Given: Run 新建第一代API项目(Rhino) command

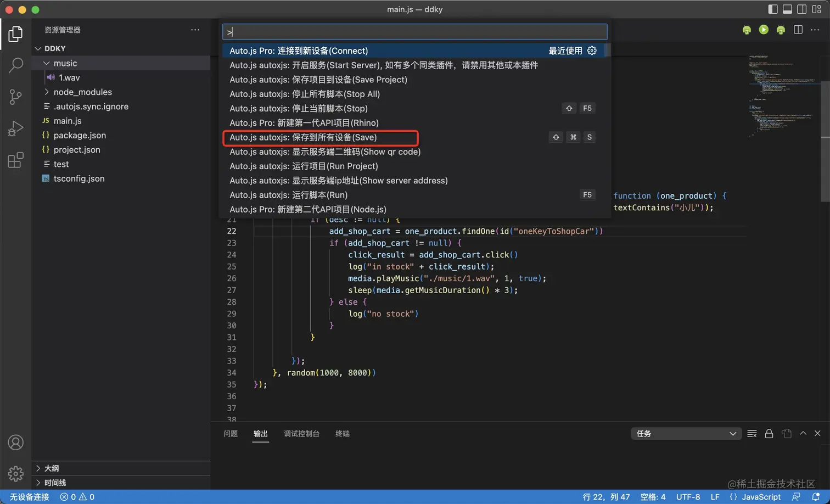Looking at the screenshot, I should 414,123.
